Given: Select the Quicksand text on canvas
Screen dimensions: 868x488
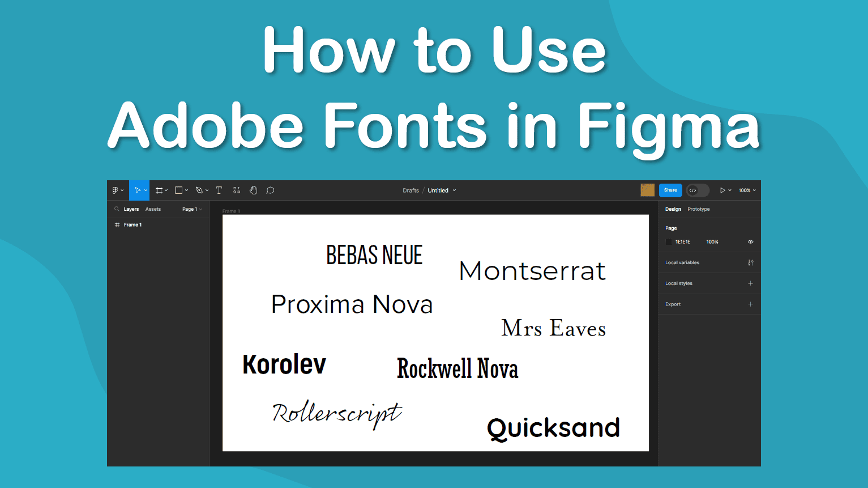Looking at the screenshot, I should pyautogui.click(x=554, y=428).
